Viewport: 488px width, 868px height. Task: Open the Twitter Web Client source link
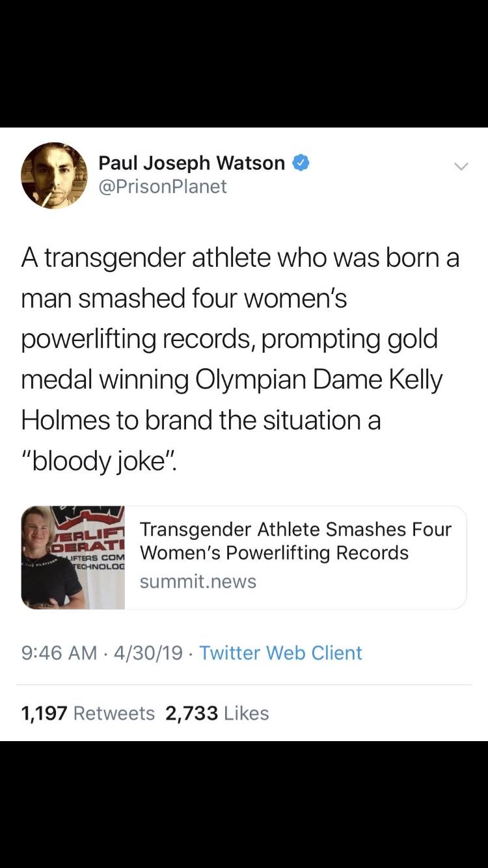point(280,653)
